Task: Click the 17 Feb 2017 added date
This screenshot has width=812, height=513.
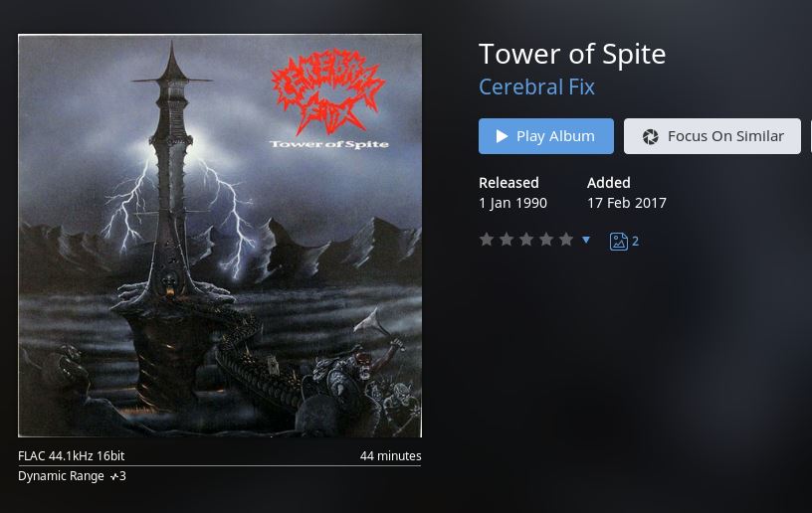Action: tap(627, 203)
